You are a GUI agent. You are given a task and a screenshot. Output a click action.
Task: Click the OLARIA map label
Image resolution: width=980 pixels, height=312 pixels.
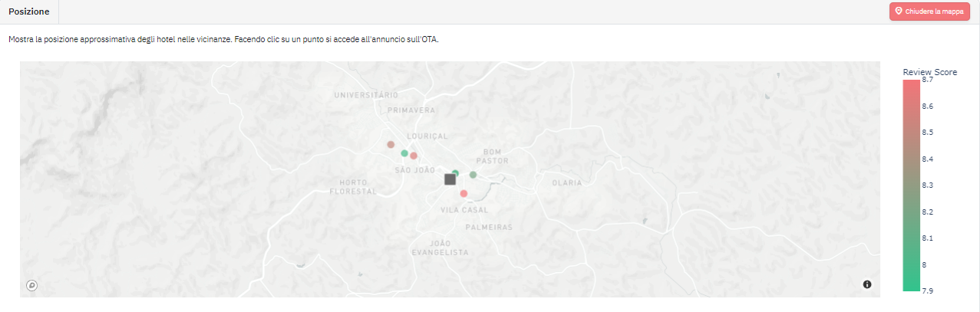[x=567, y=182]
